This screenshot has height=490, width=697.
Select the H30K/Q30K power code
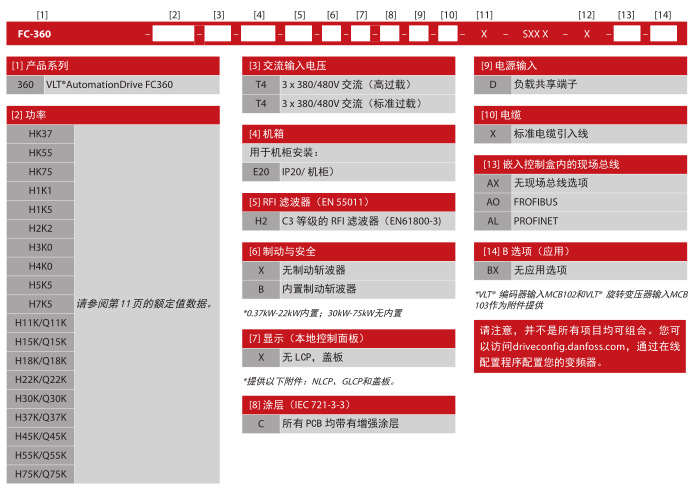(40, 398)
